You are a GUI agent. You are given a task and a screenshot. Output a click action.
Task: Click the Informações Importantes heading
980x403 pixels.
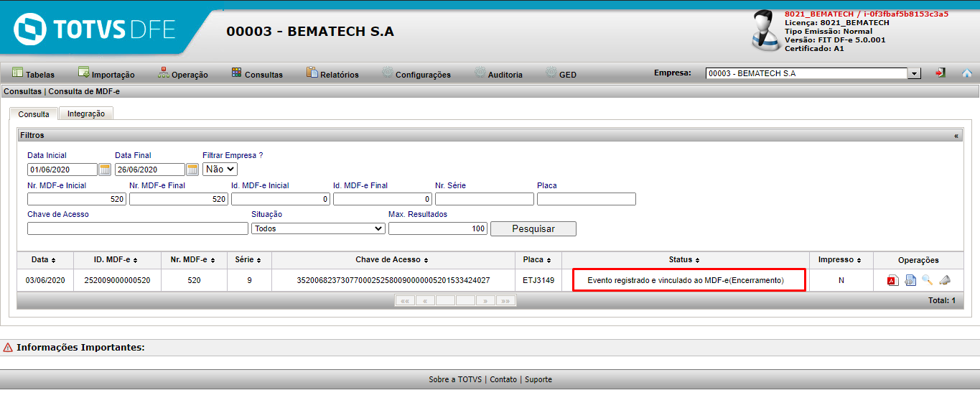(x=80, y=348)
